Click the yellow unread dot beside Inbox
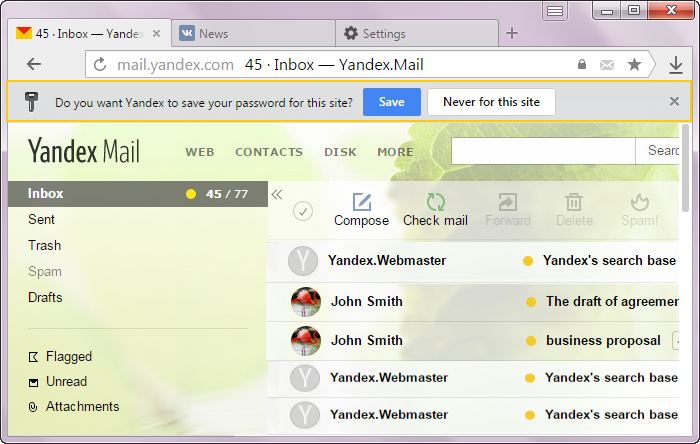The image size is (700, 444). click(191, 194)
